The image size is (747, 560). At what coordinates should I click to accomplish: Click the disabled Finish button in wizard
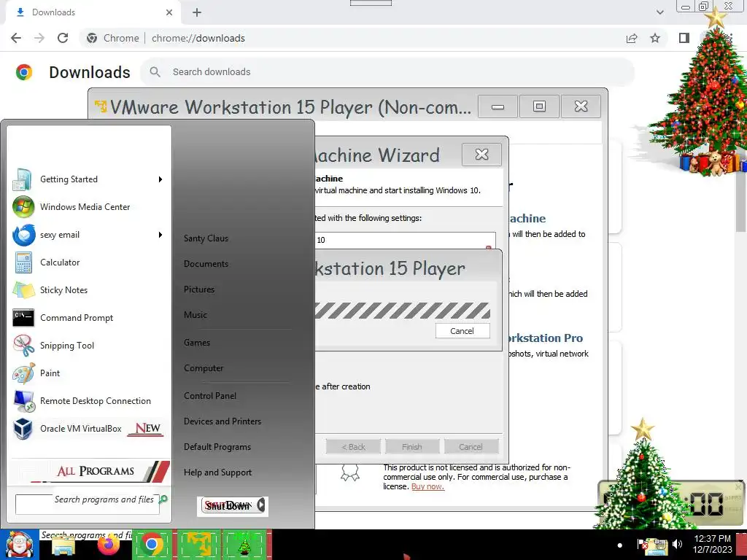(x=411, y=447)
